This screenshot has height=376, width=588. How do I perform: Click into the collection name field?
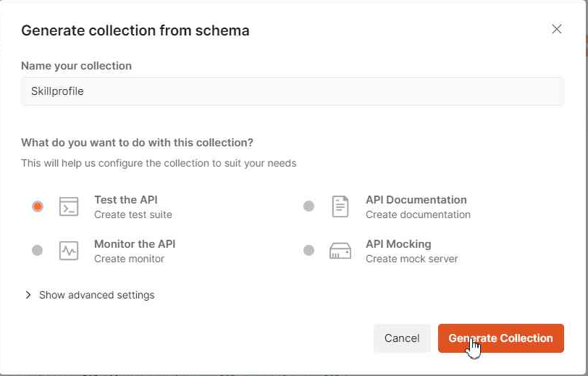(x=292, y=91)
